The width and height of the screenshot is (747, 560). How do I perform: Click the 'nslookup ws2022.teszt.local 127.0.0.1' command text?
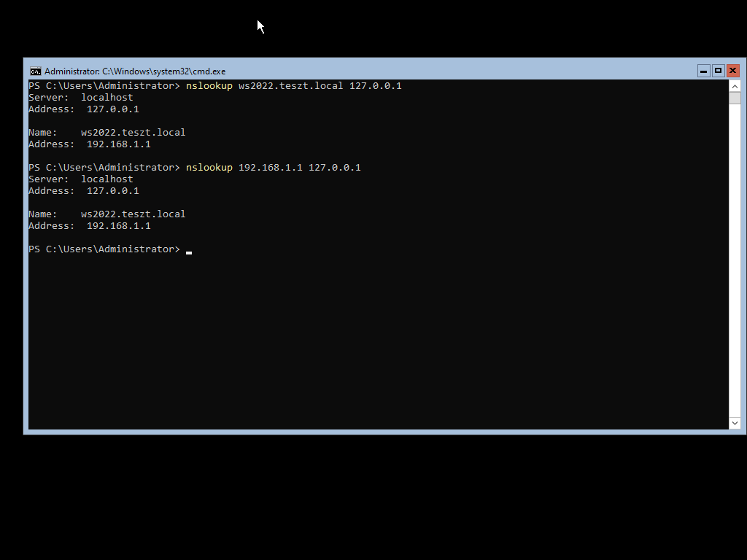click(x=293, y=86)
